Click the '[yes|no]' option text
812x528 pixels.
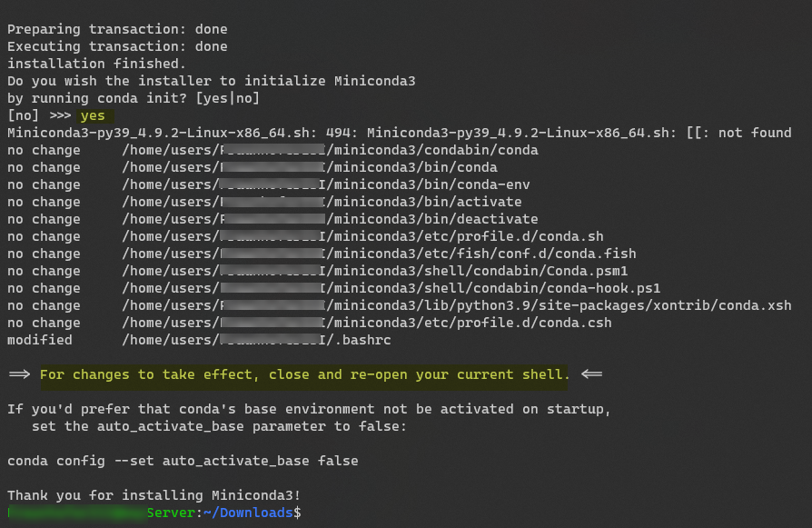227,98
